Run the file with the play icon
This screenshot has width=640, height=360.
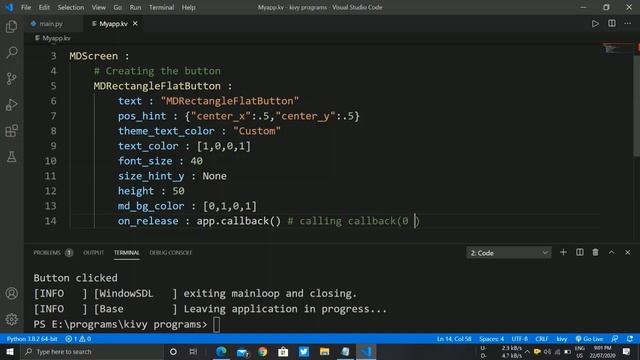[x=595, y=24]
